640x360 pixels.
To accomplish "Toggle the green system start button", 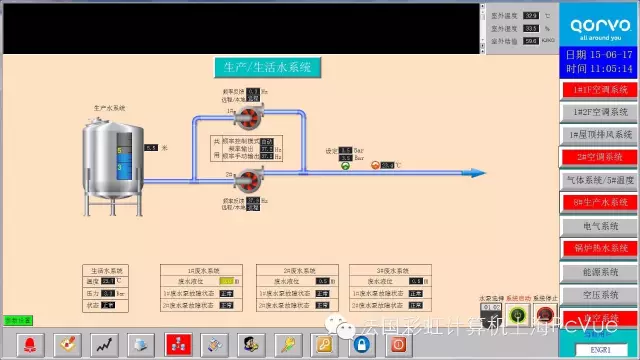I will 518,315.
